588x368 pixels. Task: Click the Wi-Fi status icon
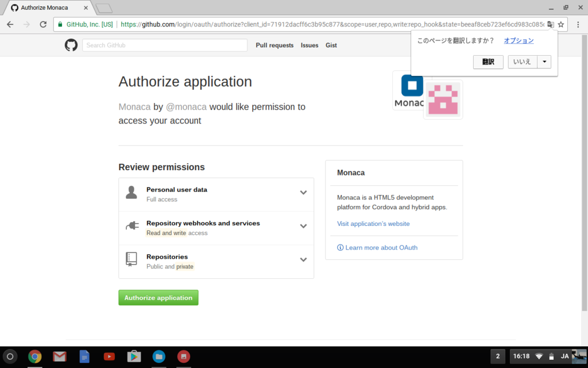point(539,356)
